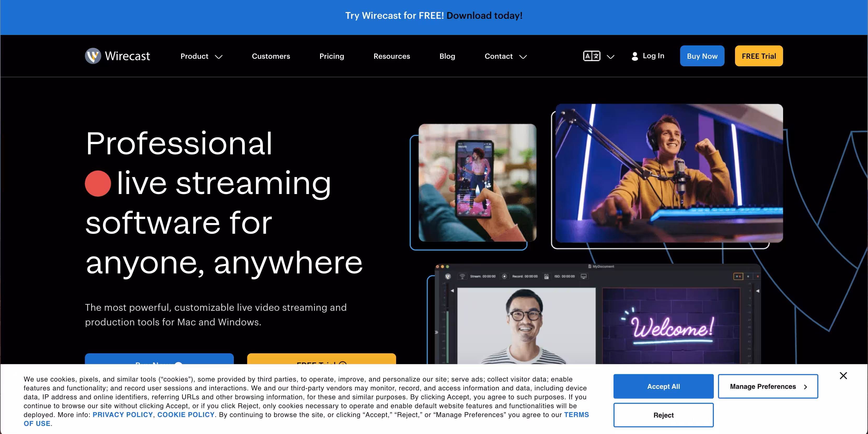Open the language selector in the header
This screenshot has height=434, width=868.
pos(599,56)
